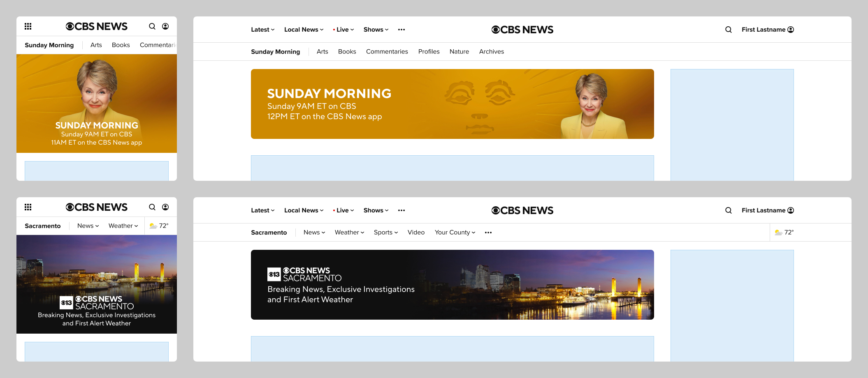The width and height of the screenshot is (868, 378).
Task: Select the Commentaries tab under Sunday Morning
Action: [387, 51]
